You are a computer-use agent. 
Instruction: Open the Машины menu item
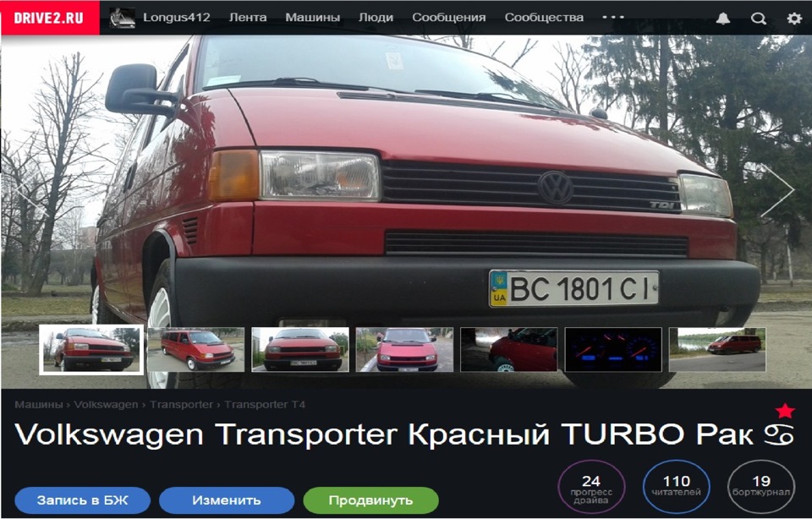click(312, 18)
